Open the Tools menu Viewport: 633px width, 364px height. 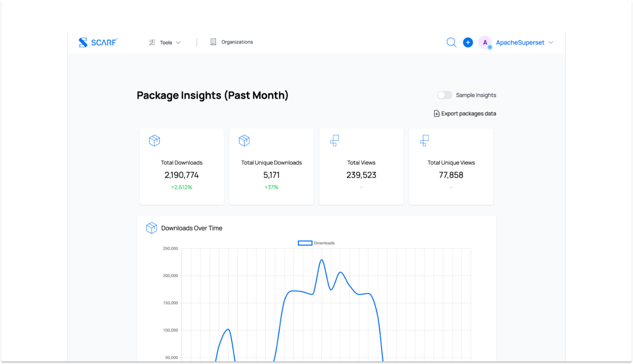(166, 42)
